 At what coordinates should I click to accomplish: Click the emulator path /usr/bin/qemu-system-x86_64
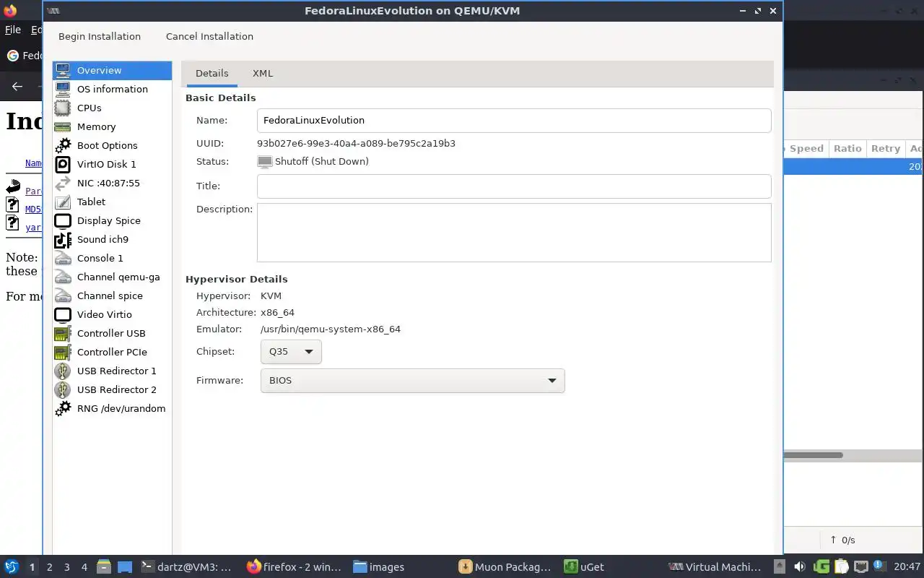[331, 329]
